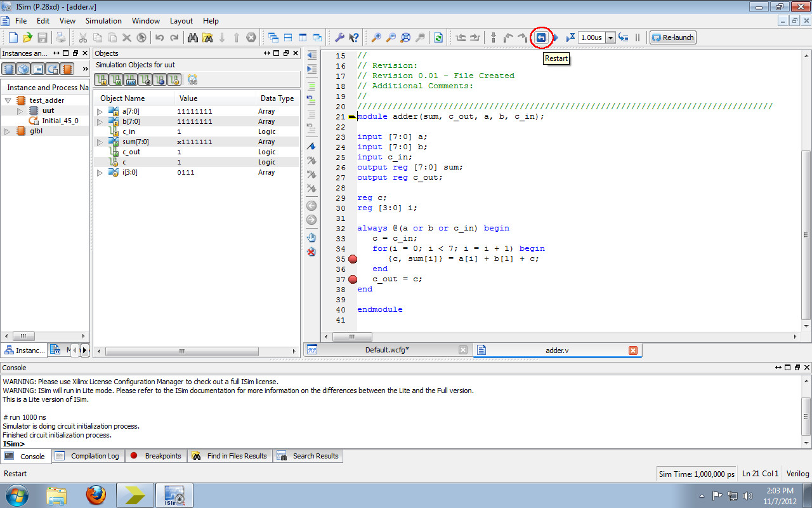Click the horizontal scrollbar under the code editor

(x=353, y=337)
